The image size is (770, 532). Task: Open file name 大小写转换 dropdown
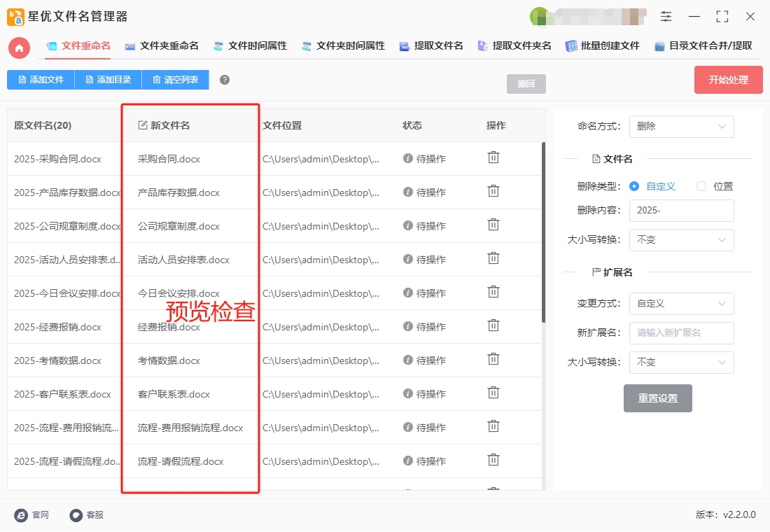681,239
